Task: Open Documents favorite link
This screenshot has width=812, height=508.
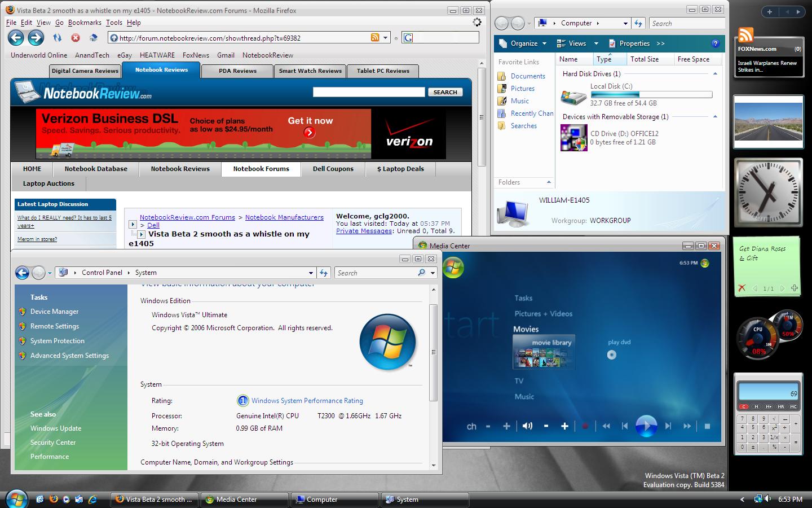Action: click(x=528, y=76)
